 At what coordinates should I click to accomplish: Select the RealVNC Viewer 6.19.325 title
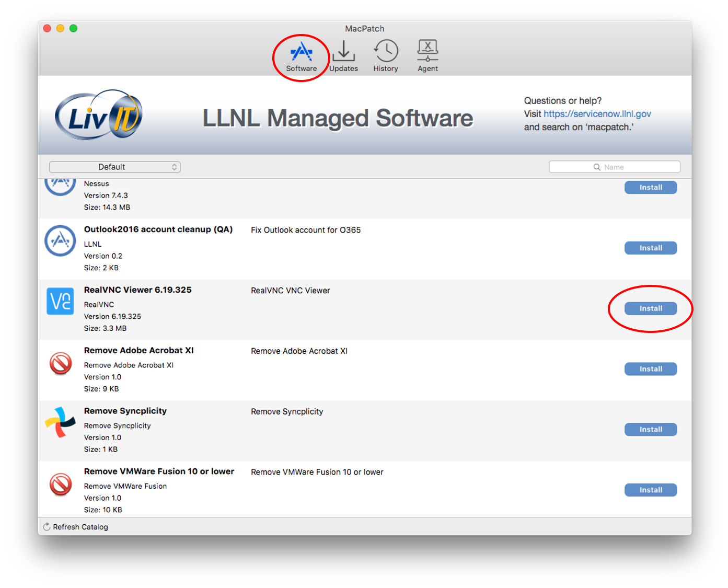(138, 290)
